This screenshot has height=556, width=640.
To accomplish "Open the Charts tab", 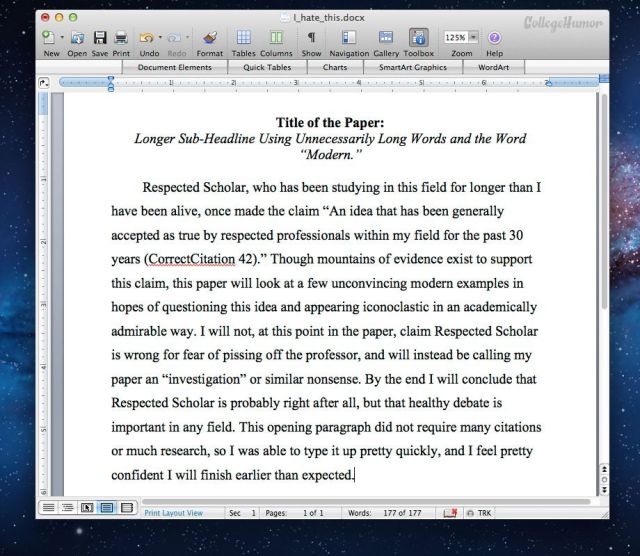I will pos(335,67).
